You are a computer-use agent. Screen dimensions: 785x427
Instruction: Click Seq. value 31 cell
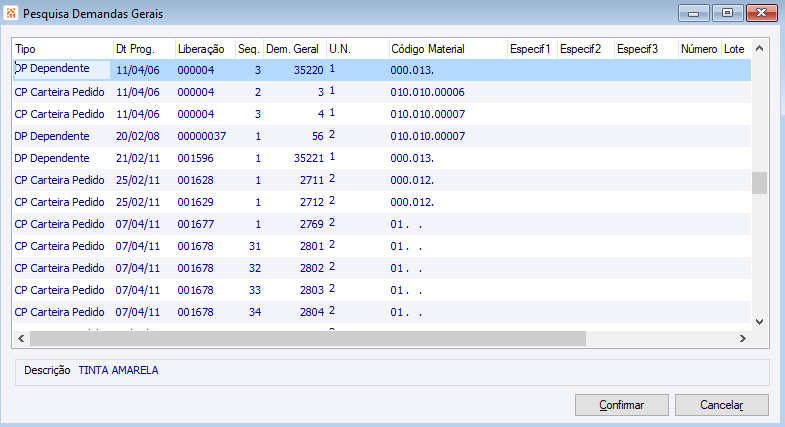(255, 246)
